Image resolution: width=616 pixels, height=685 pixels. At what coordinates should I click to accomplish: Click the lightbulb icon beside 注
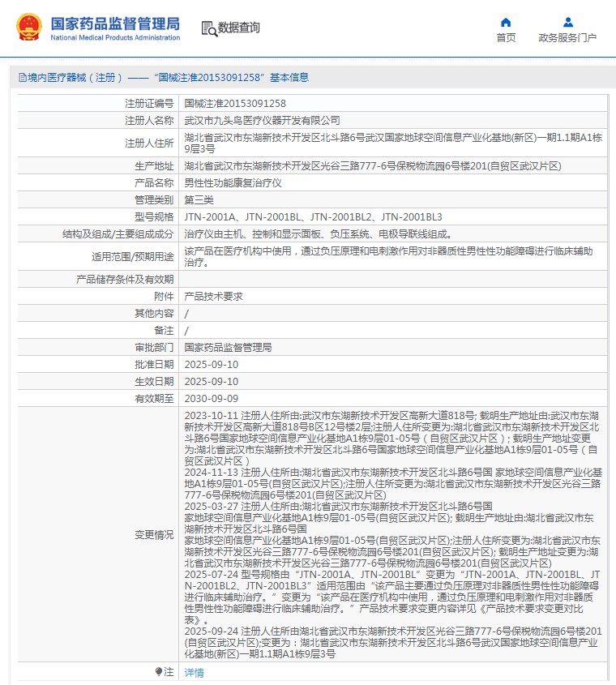click(159, 671)
